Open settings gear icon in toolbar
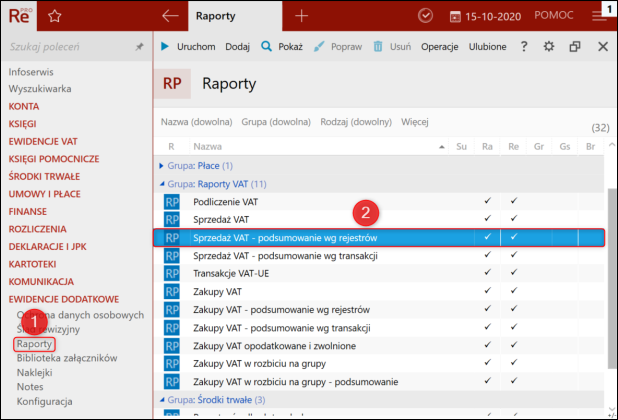Viewport: 618px width, 420px height. [548, 47]
